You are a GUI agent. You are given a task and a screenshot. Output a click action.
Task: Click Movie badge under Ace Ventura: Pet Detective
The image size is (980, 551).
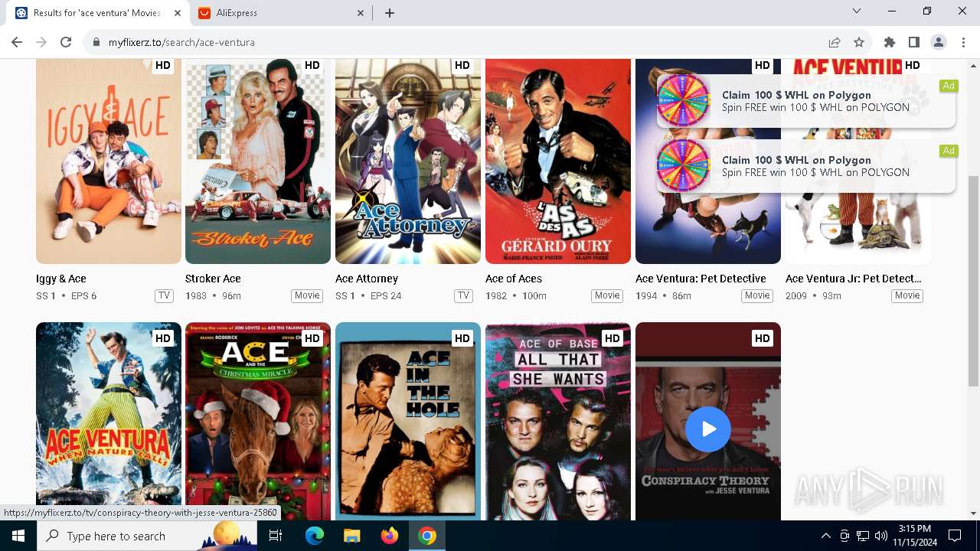(757, 295)
